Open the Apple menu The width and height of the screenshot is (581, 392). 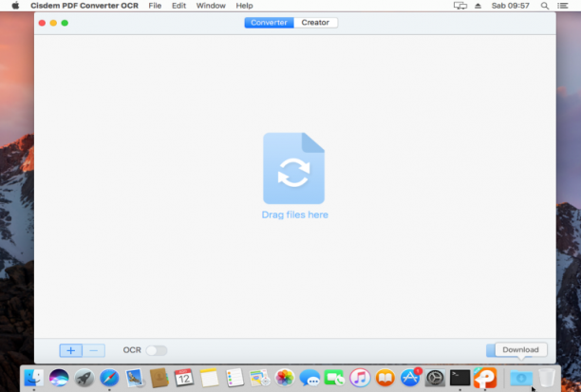[x=15, y=6]
